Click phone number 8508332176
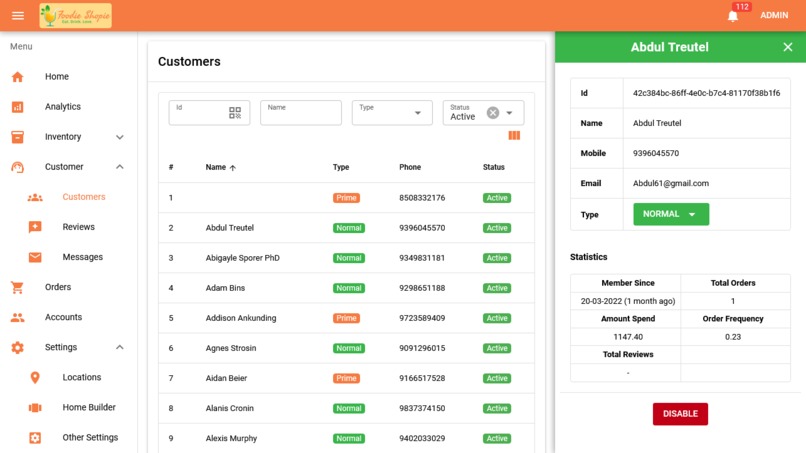 (x=422, y=198)
